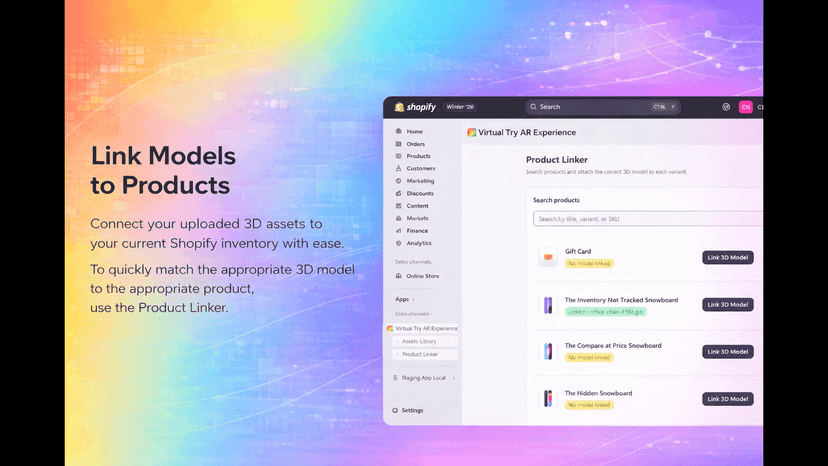This screenshot has width=828, height=466.
Task: Click The Compare at Price Snowboard title
Action: [x=613, y=346]
